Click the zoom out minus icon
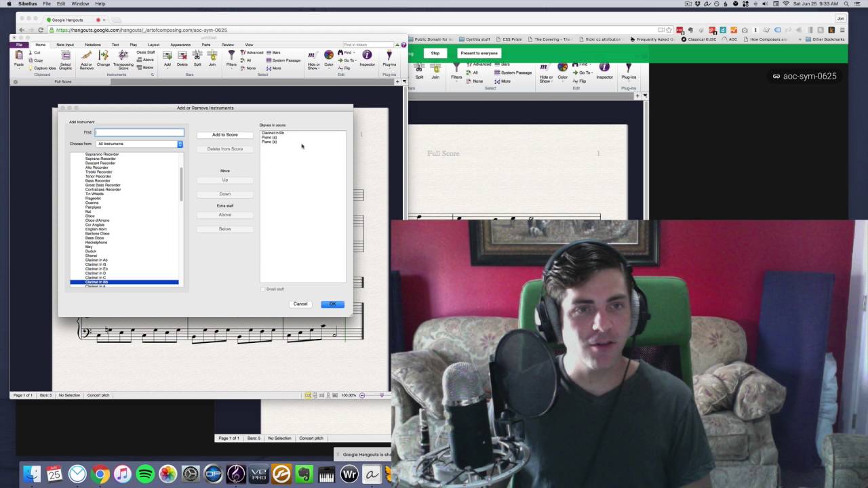The image size is (868, 488). 362,395
